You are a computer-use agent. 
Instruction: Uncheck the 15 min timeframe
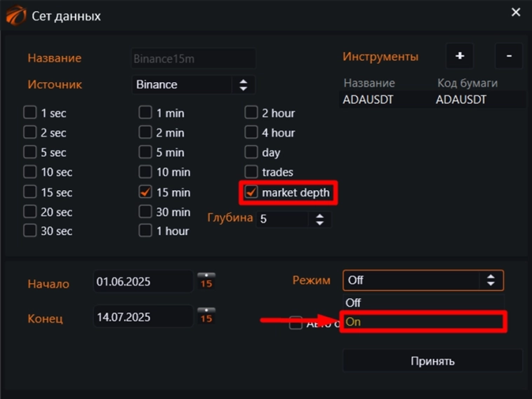[x=145, y=191]
